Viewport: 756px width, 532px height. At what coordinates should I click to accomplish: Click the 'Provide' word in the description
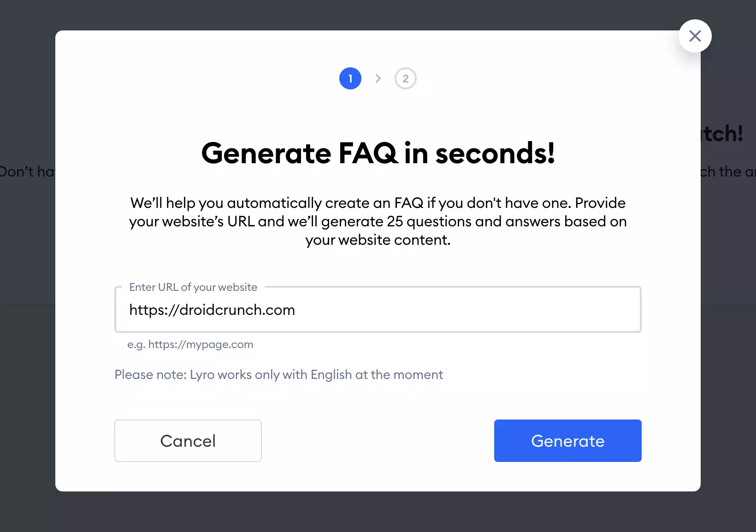[600, 203]
